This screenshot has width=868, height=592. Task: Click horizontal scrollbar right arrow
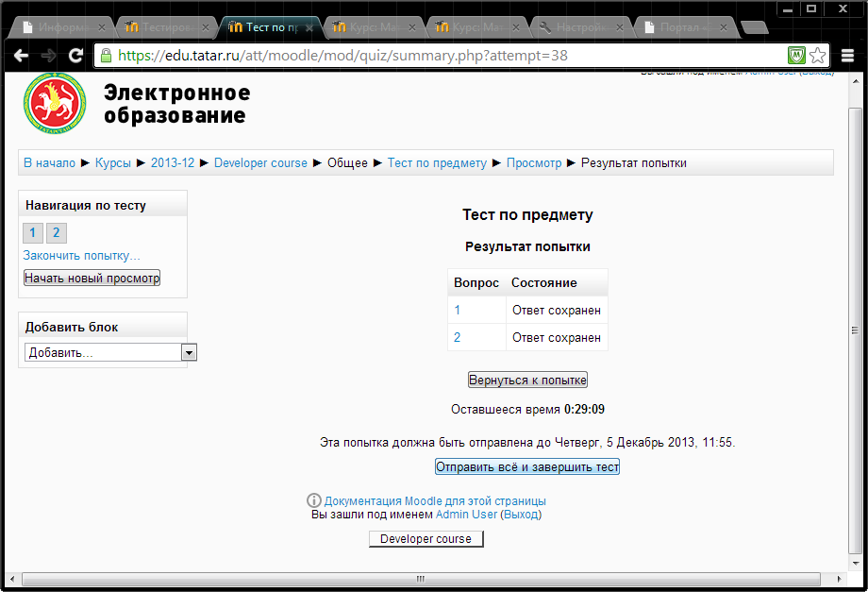[x=839, y=580]
